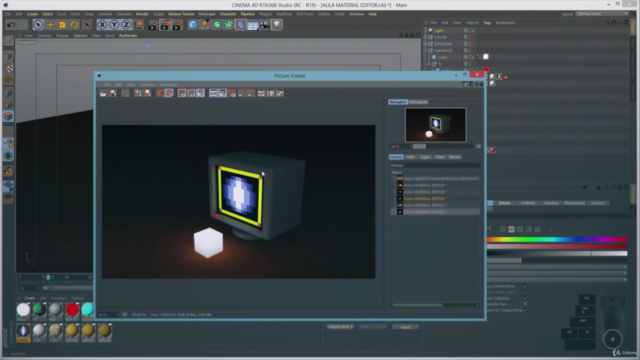The image size is (640, 360).
Task: Select the white material in Material Manager
Action: point(23,310)
